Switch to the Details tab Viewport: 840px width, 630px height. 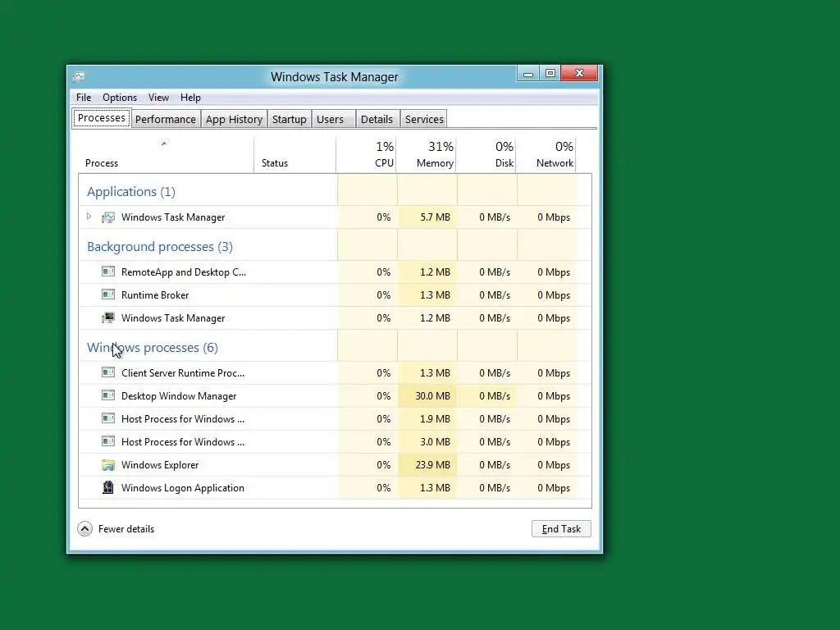(377, 119)
